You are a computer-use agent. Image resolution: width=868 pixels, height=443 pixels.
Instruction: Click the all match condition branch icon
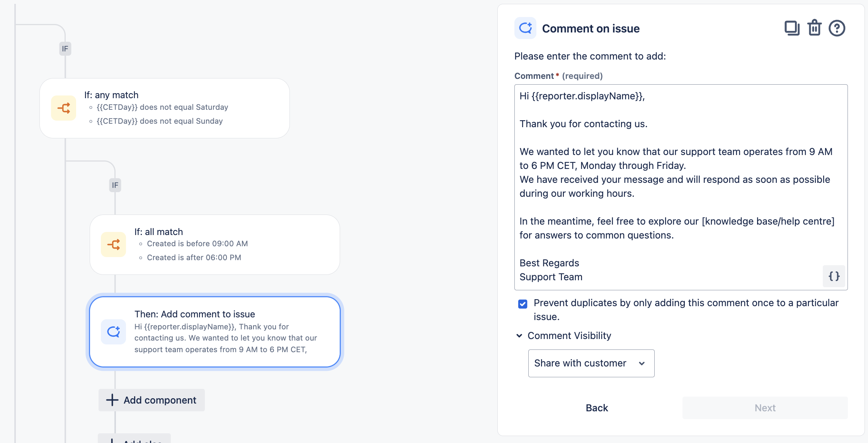114,245
